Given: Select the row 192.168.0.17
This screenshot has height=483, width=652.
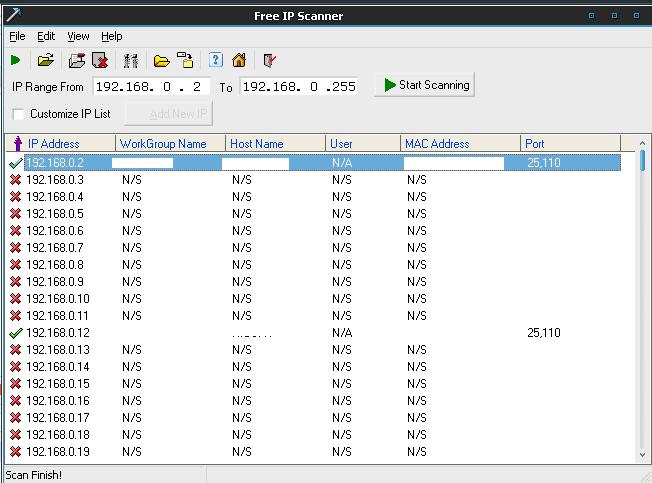Looking at the screenshot, I should 314,418.
